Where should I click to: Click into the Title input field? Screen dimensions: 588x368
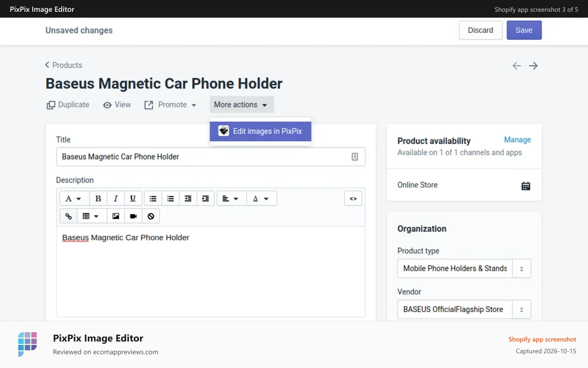(211, 157)
